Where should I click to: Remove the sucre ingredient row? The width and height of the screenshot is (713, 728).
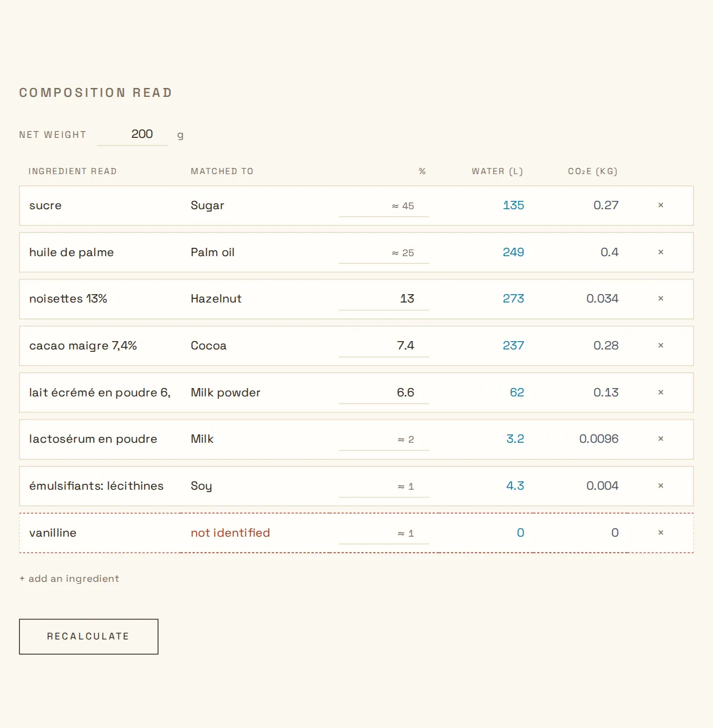pos(661,206)
